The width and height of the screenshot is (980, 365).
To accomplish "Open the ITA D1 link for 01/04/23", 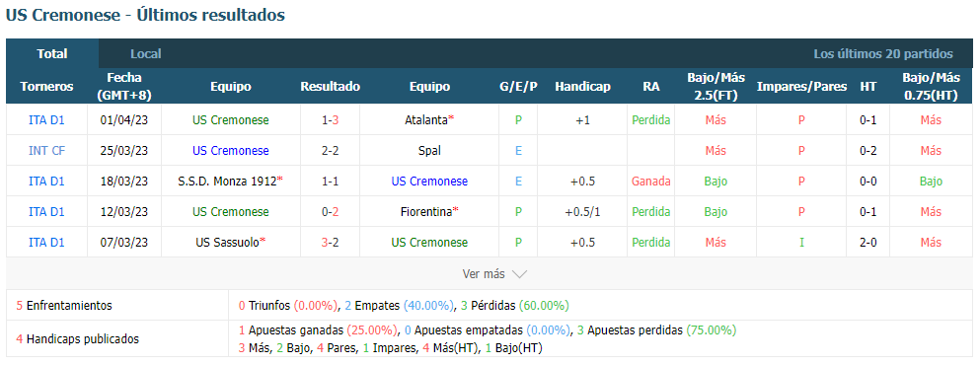I will pos(46,120).
